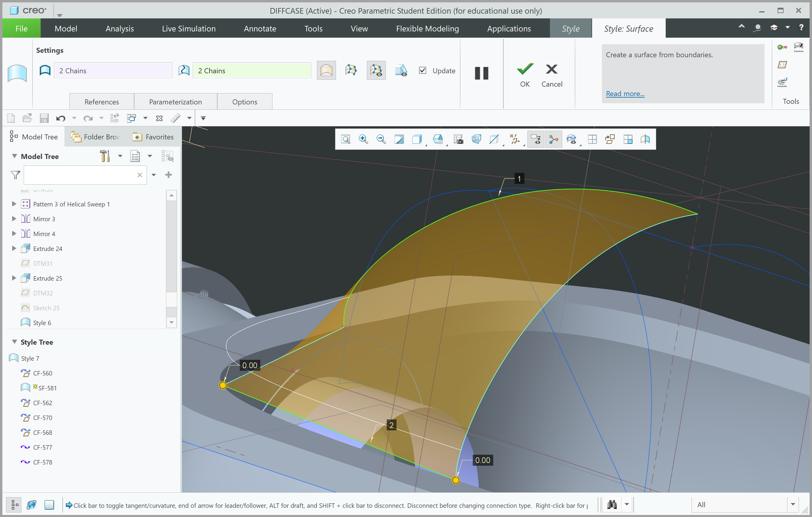The width and height of the screenshot is (812, 517).
Task: Open the References tab in settings
Action: coord(102,102)
